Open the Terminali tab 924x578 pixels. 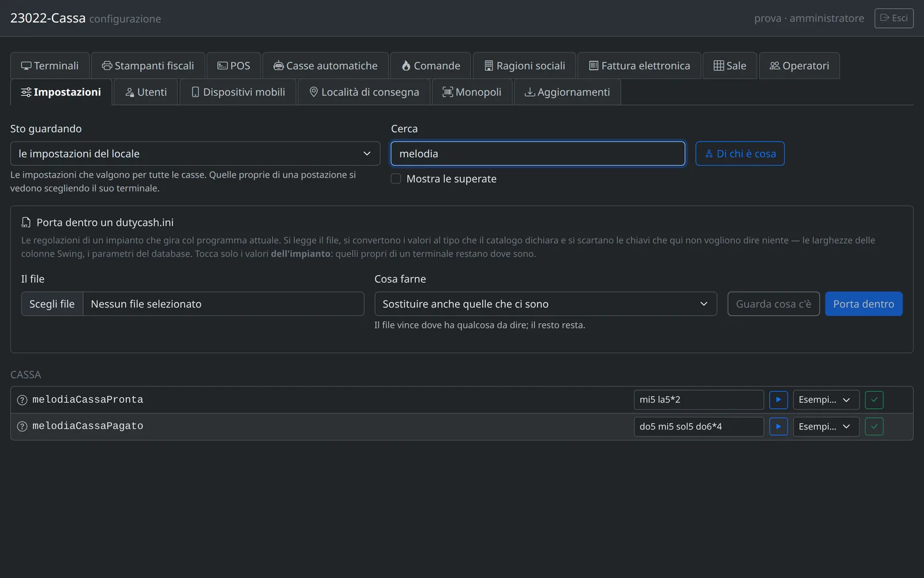click(50, 66)
